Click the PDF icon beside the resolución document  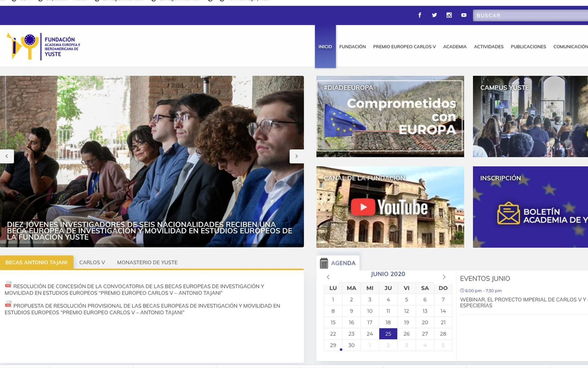[8, 284]
